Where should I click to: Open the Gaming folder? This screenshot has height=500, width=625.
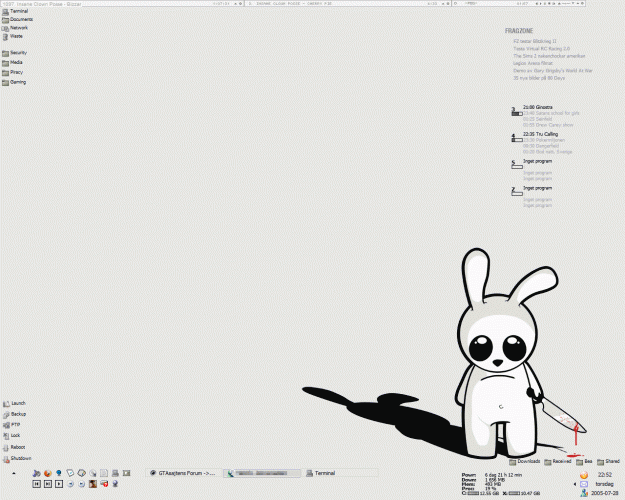click(6, 82)
